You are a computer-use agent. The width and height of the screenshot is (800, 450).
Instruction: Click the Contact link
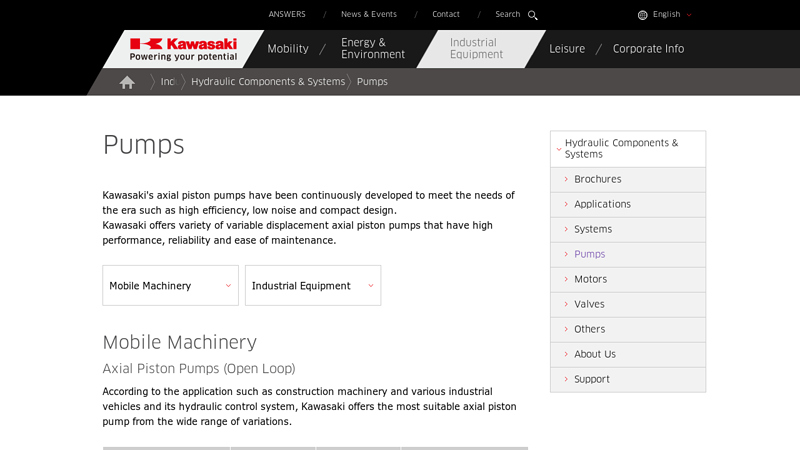(x=446, y=15)
